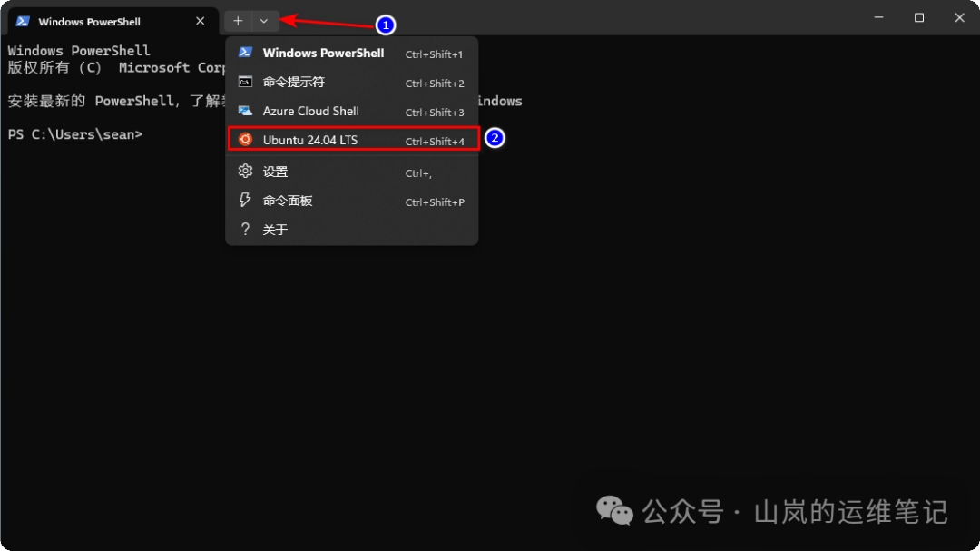Click the 关于 menu entry
980x551 pixels.
[x=275, y=230]
